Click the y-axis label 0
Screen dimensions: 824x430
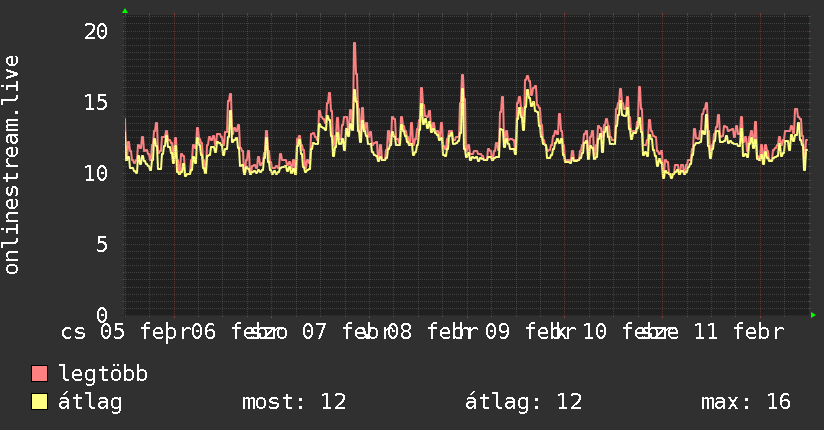102,315
